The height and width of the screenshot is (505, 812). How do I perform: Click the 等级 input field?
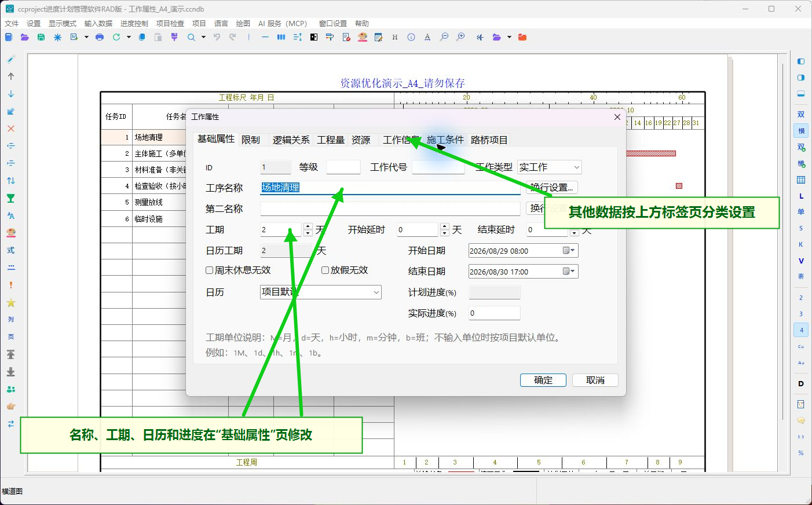343,167
